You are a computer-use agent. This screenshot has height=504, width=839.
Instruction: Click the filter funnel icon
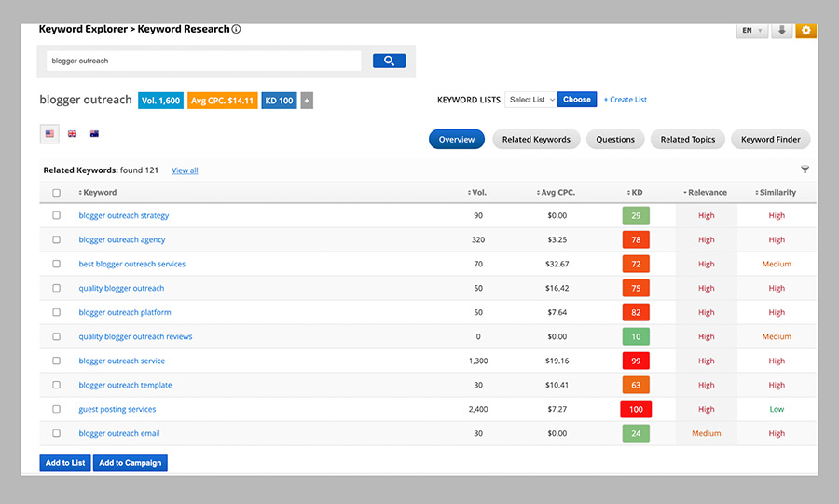[805, 170]
